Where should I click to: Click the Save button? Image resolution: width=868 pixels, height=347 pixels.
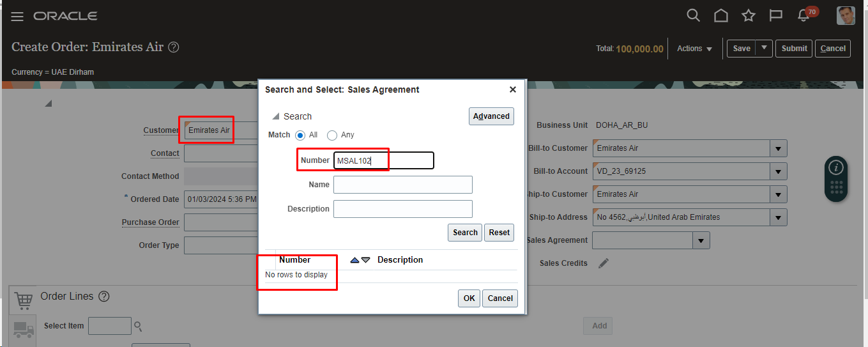(742, 49)
